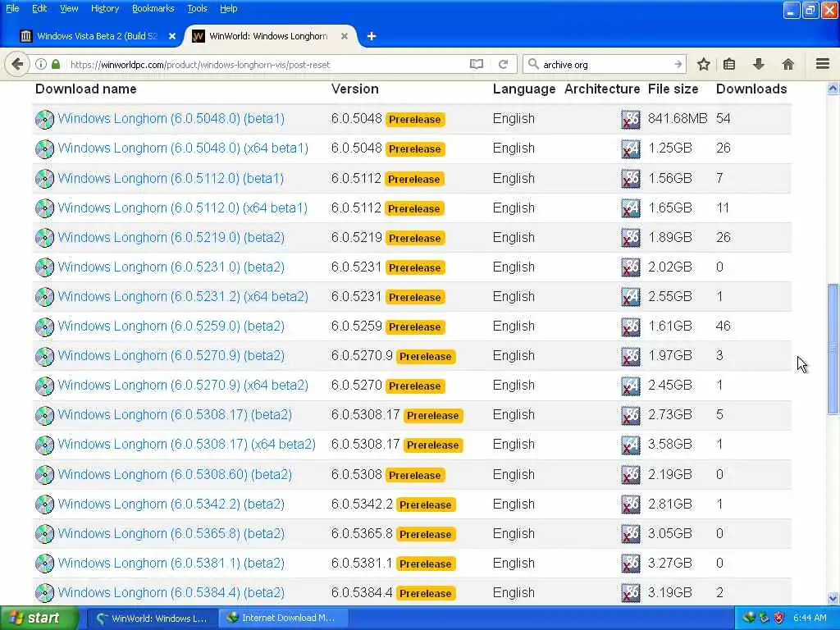Open the File menu
Image resolution: width=840 pixels, height=630 pixels.
(12, 8)
